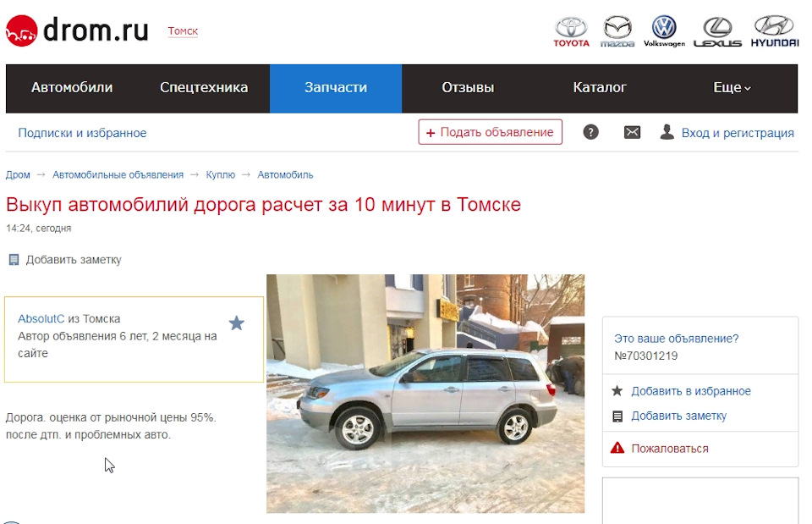The image size is (812, 524).
Task: Open AbsolutC seller profile
Action: point(41,319)
